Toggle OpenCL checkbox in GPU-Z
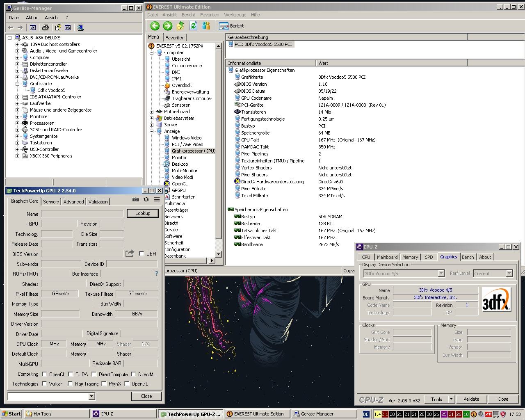 point(44,374)
